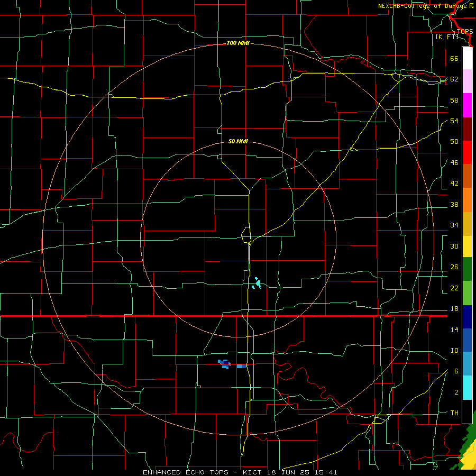Click the 18 legend value label
This screenshot has width=476, height=476.
pyautogui.click(x=454, y=309)
